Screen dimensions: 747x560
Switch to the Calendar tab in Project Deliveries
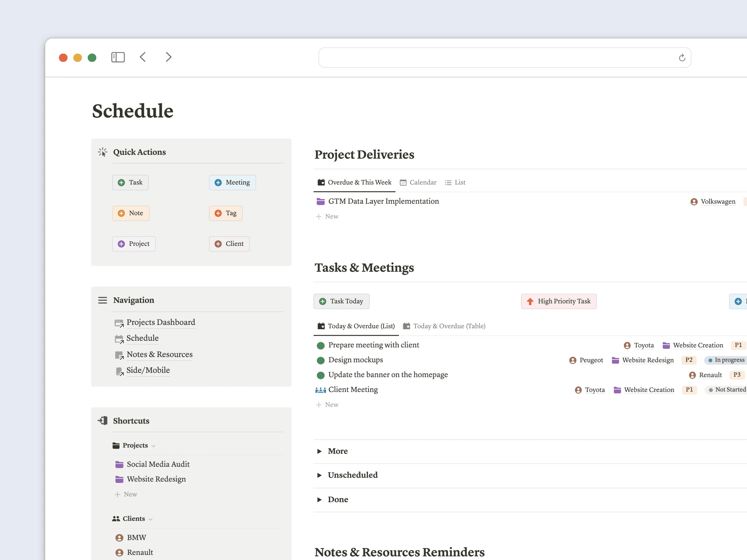point(423,182)
